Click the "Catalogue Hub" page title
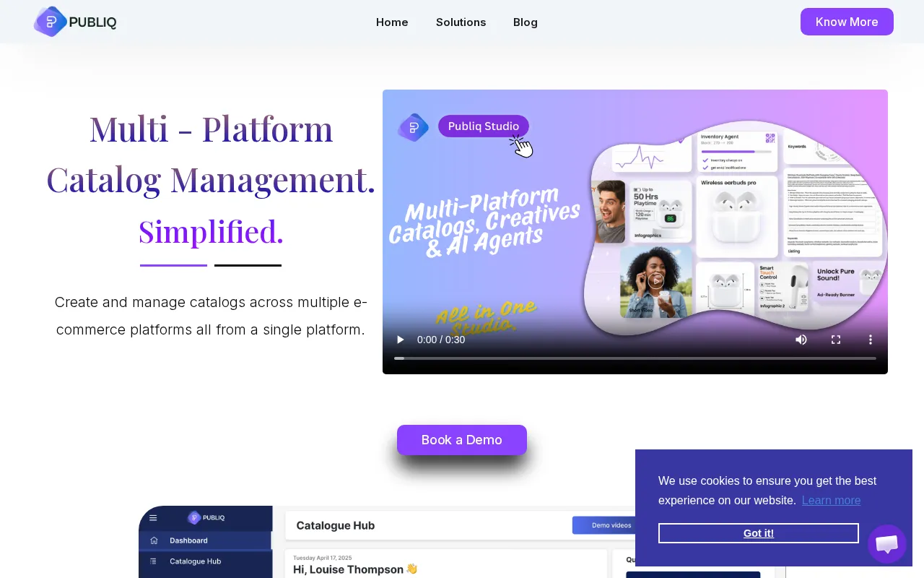 [336, 525]
